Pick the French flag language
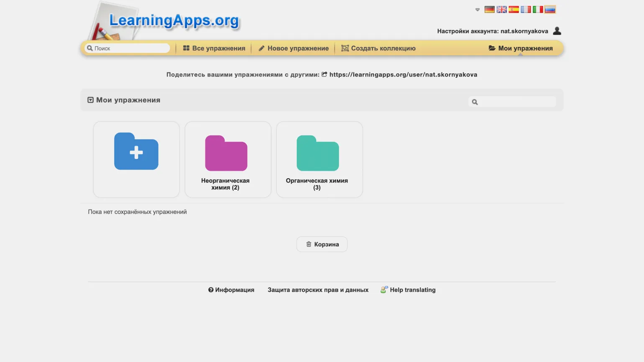Viewport: 644px width, 362px height. tap(526, 10)
